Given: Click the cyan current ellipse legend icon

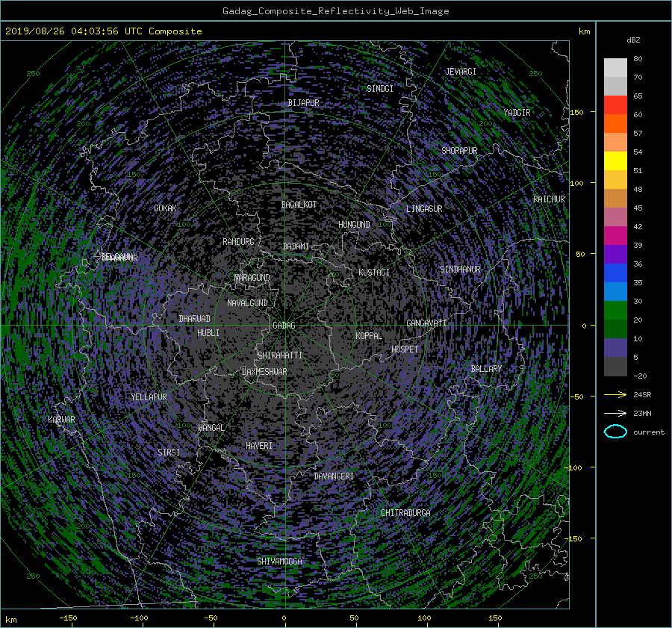Looking at the screenshot, I should (x=615, y=432).
